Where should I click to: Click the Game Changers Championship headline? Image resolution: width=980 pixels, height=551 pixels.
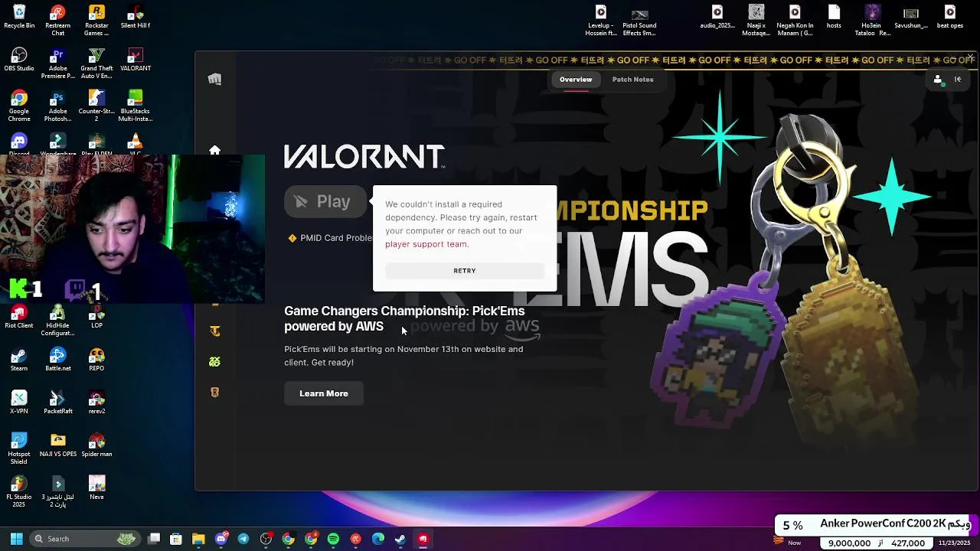(404, 318)
